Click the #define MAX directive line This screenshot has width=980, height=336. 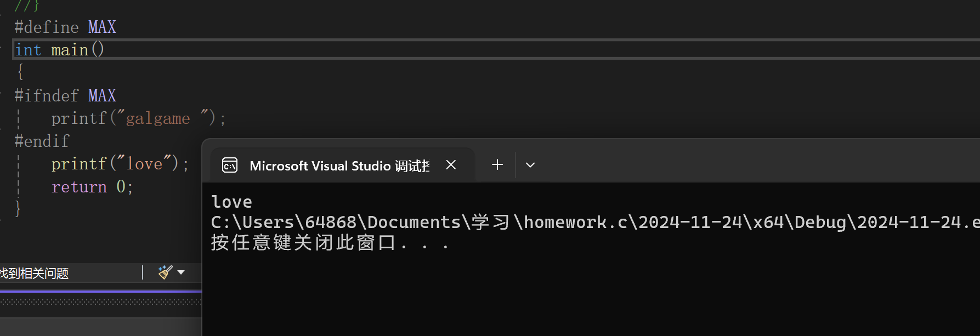click(x=65, y=27)
